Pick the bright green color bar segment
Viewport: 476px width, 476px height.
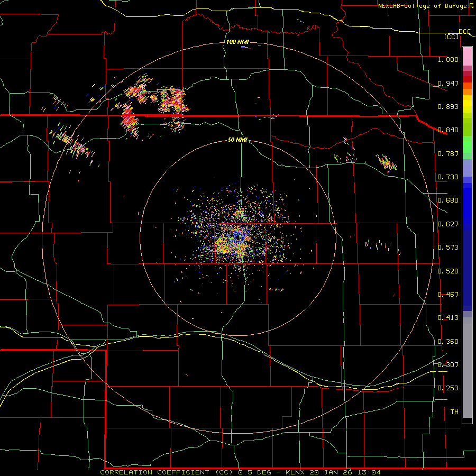467,144
